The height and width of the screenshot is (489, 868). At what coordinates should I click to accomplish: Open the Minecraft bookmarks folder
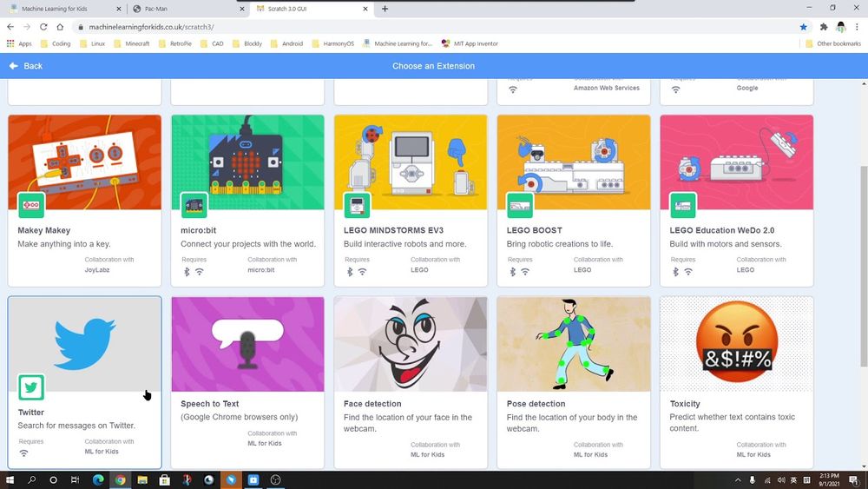(x=131, y=43)
